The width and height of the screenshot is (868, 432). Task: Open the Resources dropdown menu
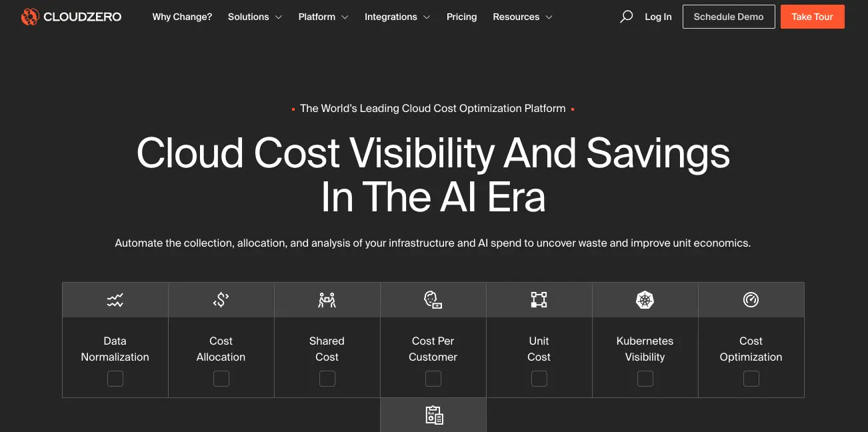(523, 17)
